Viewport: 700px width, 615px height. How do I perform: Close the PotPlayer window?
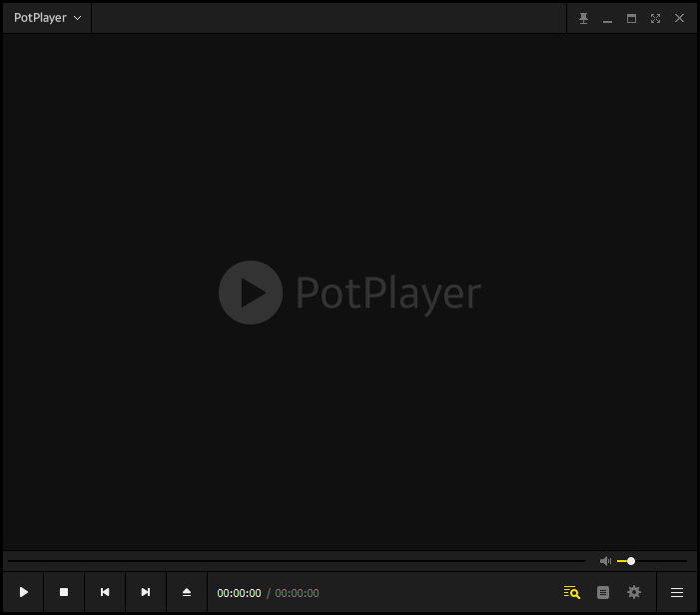(x=679, y=18)
